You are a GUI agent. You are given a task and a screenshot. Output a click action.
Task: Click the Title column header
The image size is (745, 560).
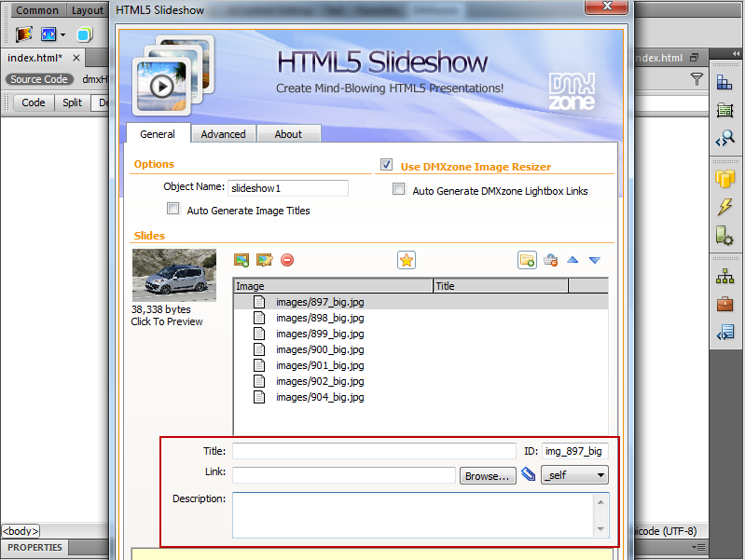501,286
